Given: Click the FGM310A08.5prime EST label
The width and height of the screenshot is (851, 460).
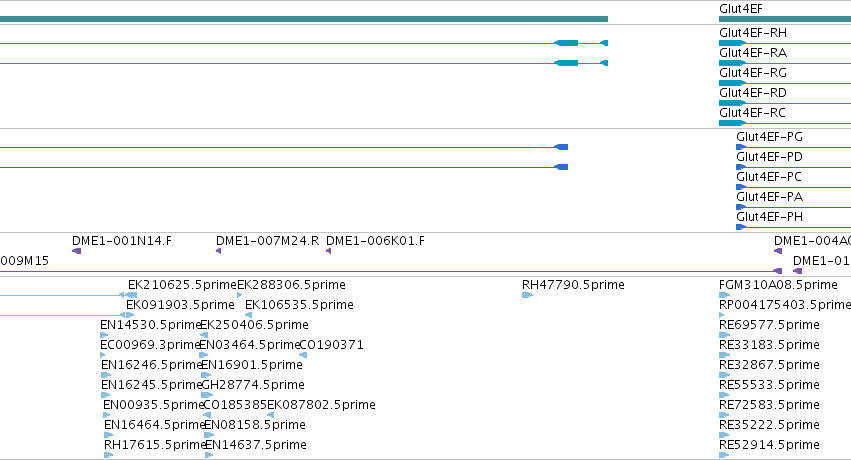Looking at the screenshot, I should click(778, 285).
